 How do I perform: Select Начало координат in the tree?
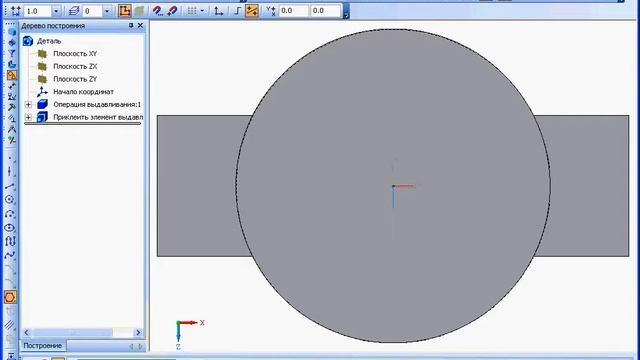pos(83,92)
